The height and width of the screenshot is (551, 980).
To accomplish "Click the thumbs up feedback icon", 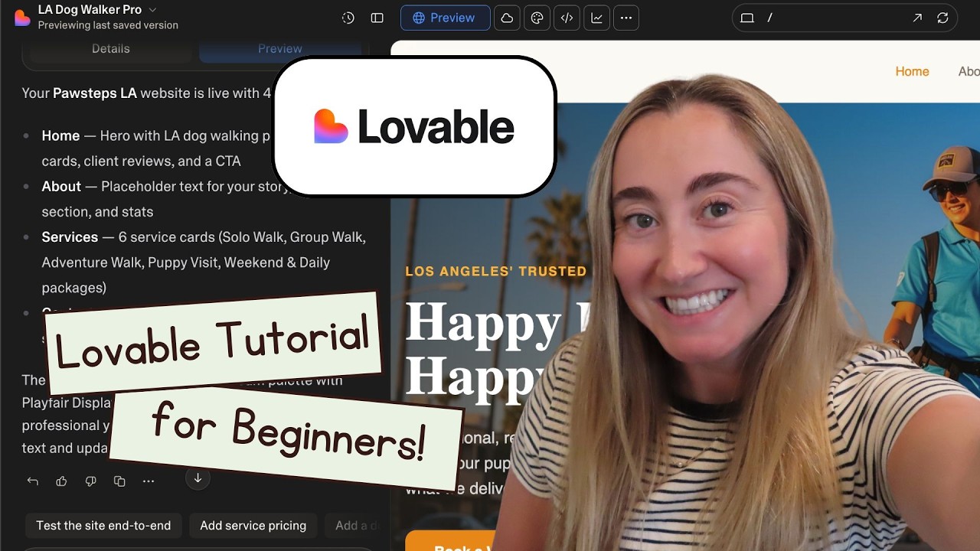I will [x=61, y=481].
